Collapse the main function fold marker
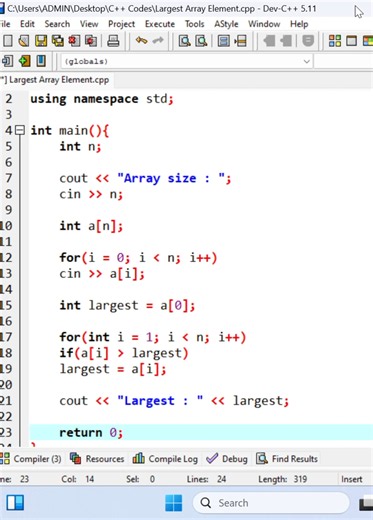 (20, 130)
